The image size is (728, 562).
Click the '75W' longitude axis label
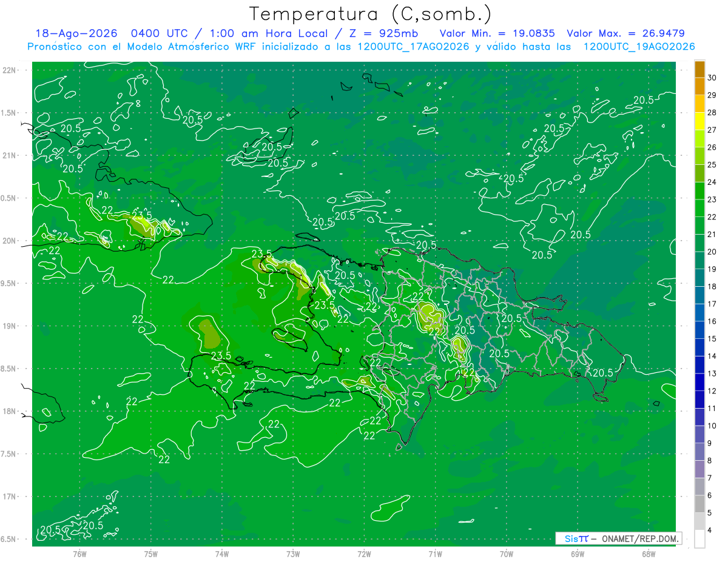point(151,554)
